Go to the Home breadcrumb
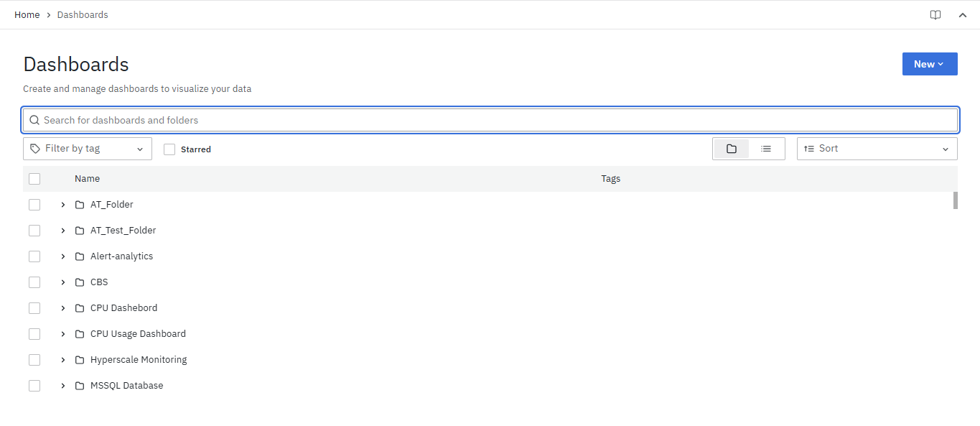 (27, 14)
